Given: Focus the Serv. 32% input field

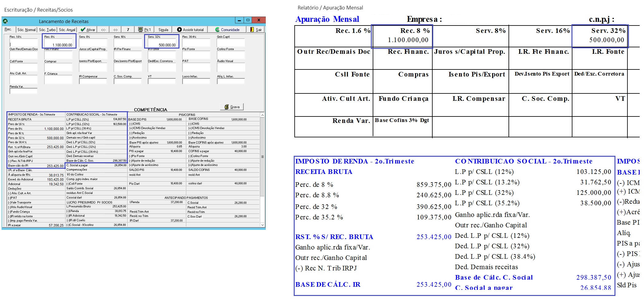Looking at the screenshot, I should 162,43.
